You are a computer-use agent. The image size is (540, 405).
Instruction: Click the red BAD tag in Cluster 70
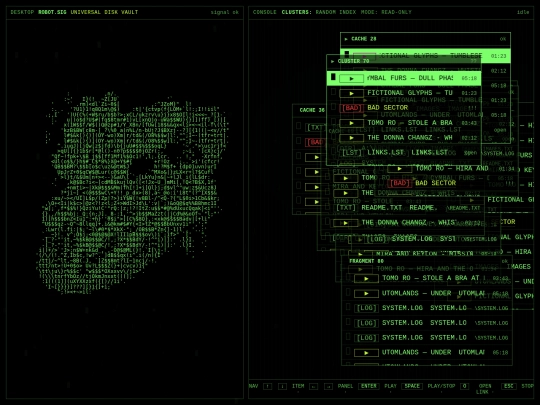coord(351,108)
